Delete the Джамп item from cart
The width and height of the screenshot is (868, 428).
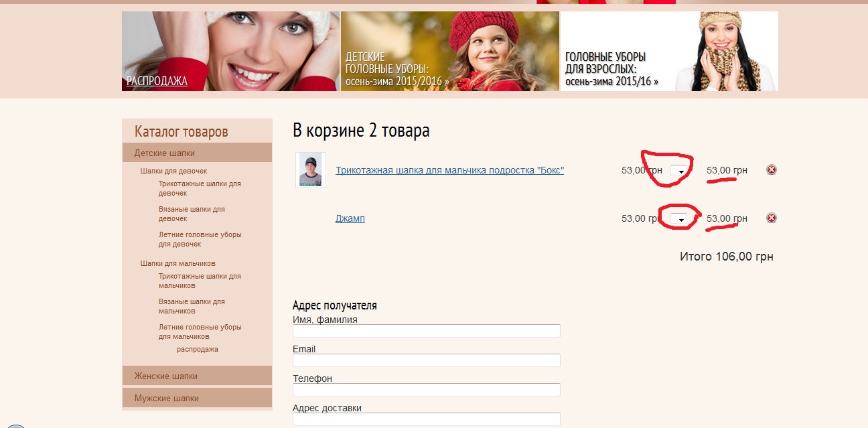(771, 218)
